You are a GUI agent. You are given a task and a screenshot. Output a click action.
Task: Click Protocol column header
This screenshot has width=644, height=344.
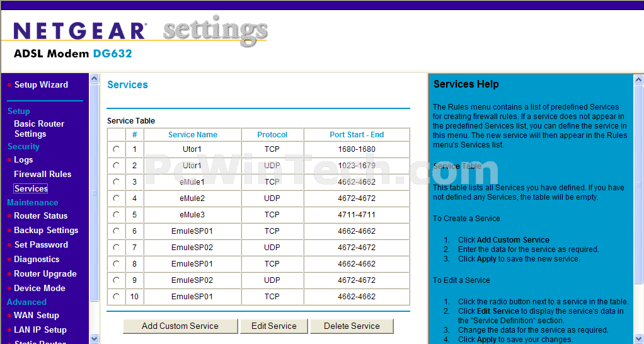point(272,135)
